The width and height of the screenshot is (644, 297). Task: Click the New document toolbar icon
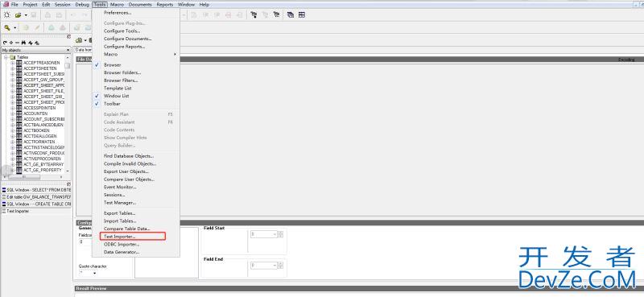click(x=7, y=15)
